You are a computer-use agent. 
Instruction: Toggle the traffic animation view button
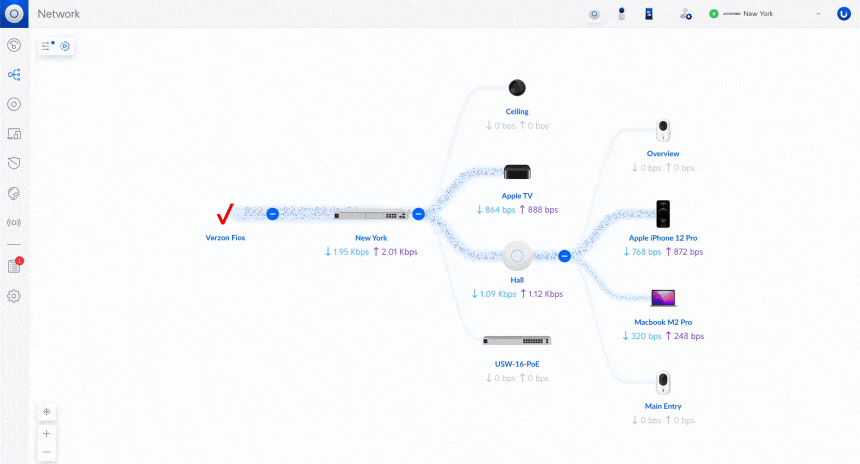pyautogui.click(x=65, y=46)
